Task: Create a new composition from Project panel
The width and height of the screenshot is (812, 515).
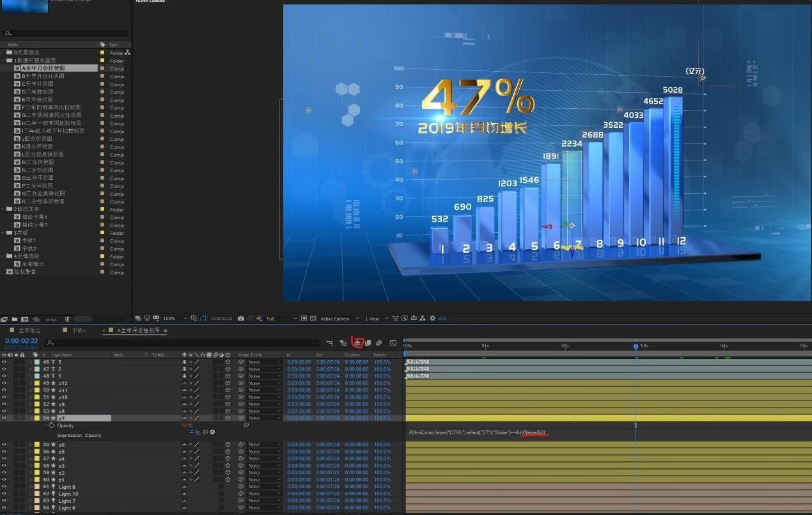Action: tap(24, 319)
